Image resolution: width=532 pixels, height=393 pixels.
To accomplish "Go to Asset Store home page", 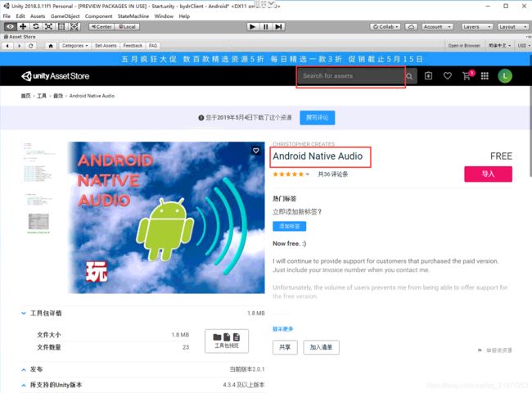I will 51,46.
